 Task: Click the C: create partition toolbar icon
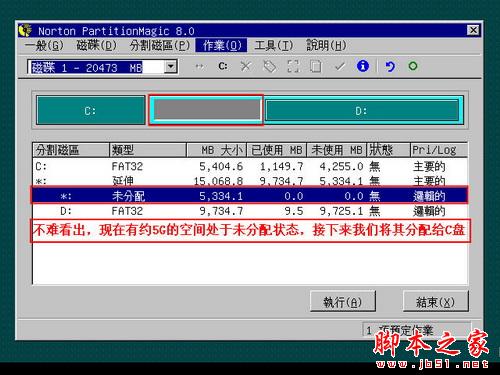click(223, 66)
